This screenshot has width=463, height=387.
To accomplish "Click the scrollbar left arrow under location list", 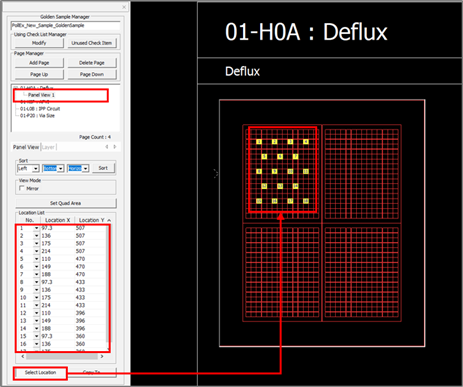I will point(23,356).
